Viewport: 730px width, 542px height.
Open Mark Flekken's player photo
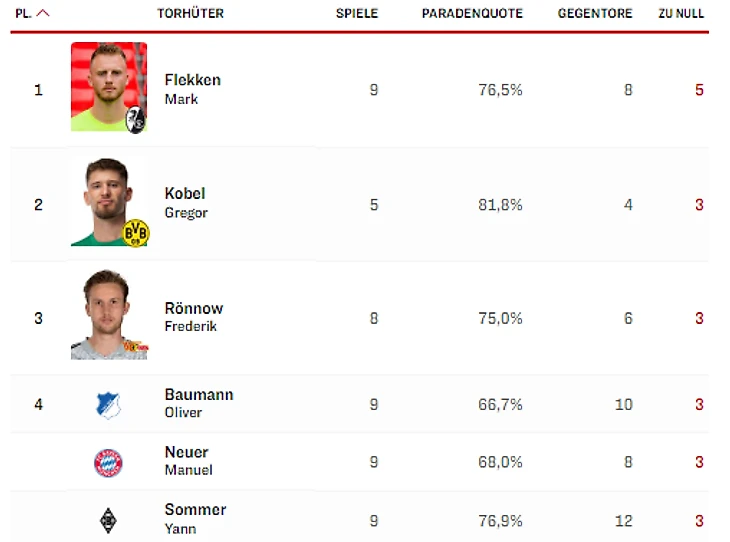tap(105, 85)
